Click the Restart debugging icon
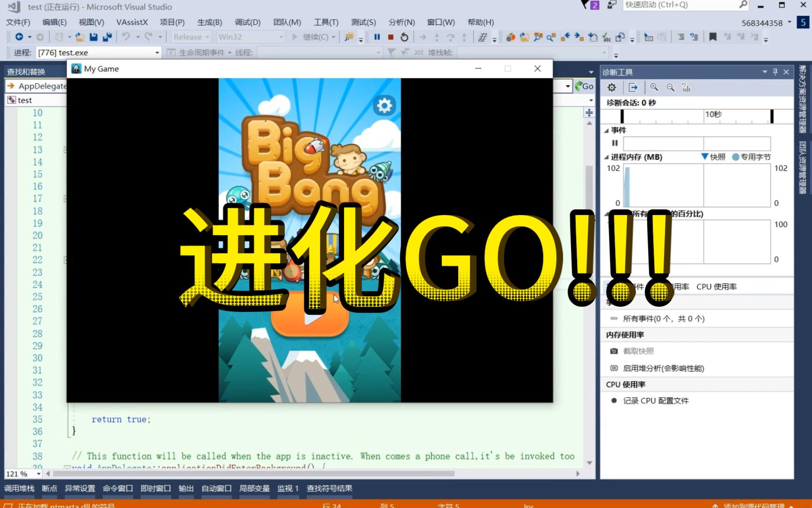 click(404, 37)
